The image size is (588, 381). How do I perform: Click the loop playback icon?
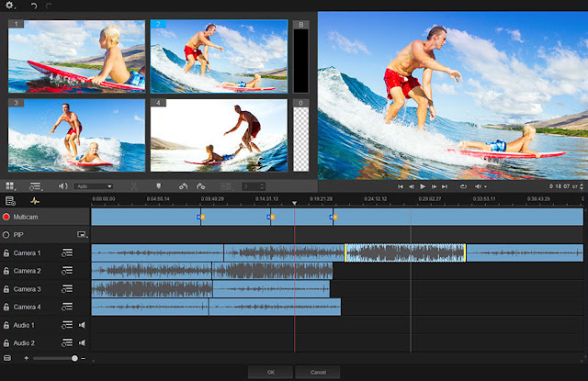coord(461,186)
